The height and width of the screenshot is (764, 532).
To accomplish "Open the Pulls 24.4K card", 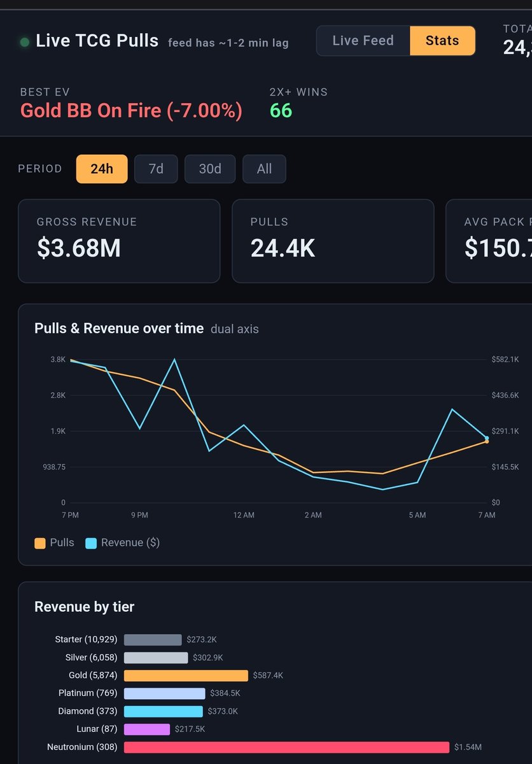I will [x=333, y=241].
